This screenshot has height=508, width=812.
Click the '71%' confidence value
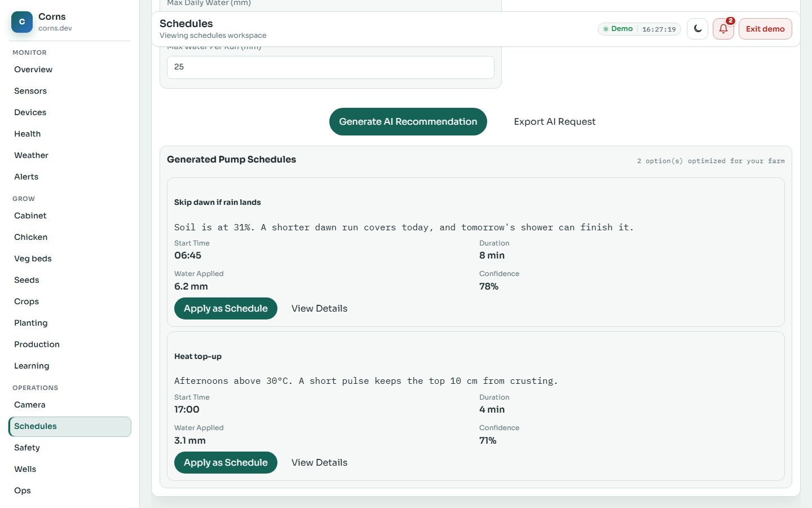tap(488, 440)
